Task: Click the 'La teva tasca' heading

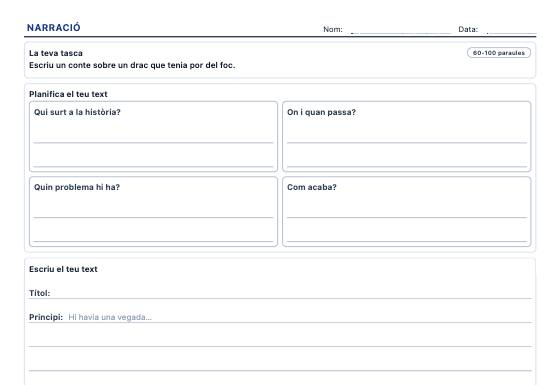Action: pyautogui.click(x=56, y=53)
